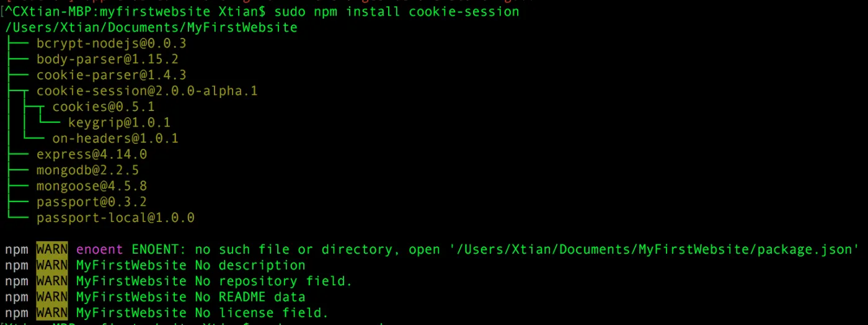Click the 'No repository field.' warning text
Viewport: 868px width, 325px height.
click(x=273, y=281)
